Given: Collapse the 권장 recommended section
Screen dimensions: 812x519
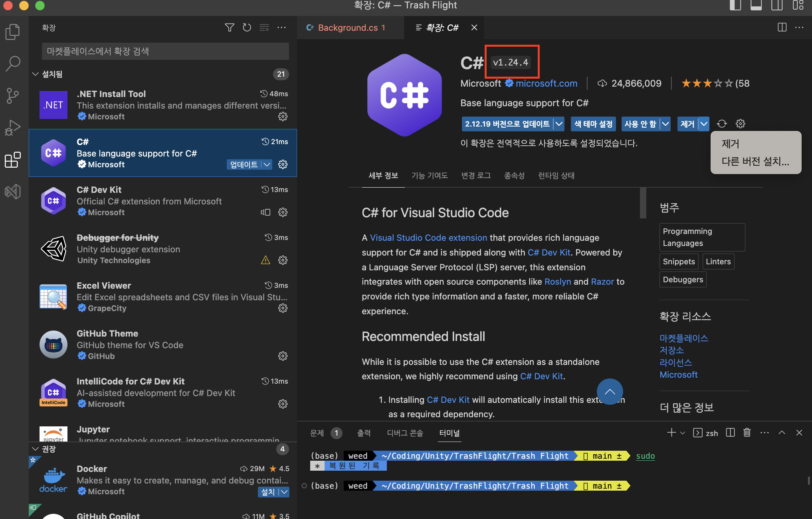Looking at the screenshot, I should click(x=36, y=449).
